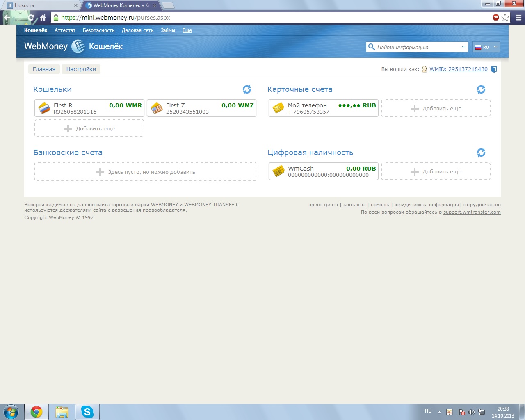Click the WmCash barcode icon
525x420 pixels.
click(x=278, y=171)
